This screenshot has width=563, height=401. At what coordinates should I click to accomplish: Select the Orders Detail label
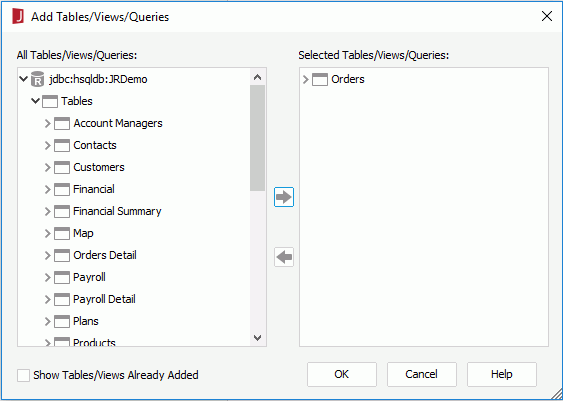pos(105,255)
